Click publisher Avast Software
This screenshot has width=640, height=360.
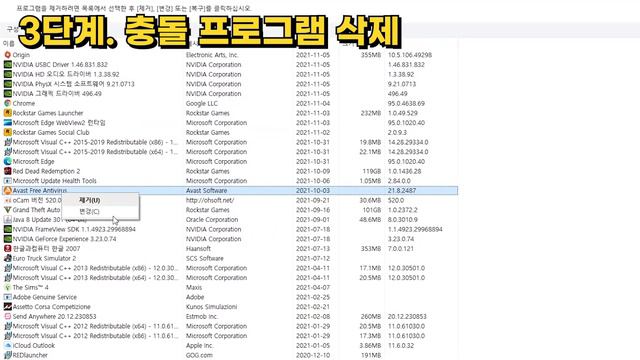[206, 191]
